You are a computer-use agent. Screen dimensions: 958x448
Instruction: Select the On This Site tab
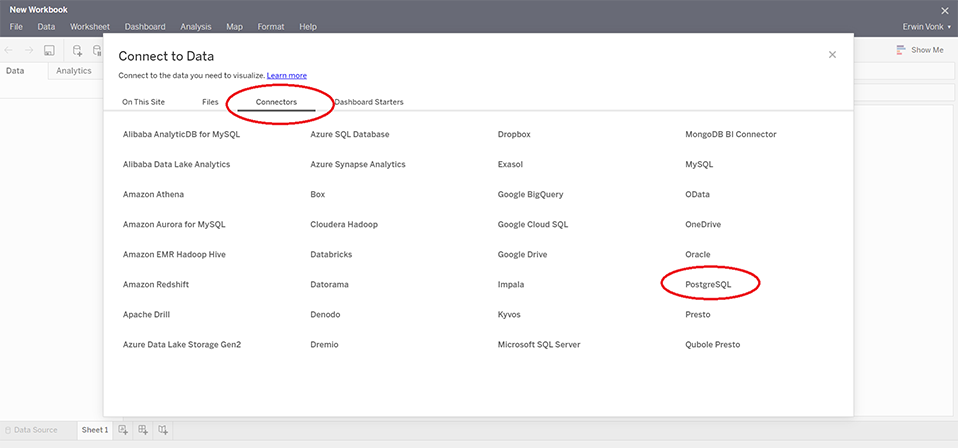143,102
